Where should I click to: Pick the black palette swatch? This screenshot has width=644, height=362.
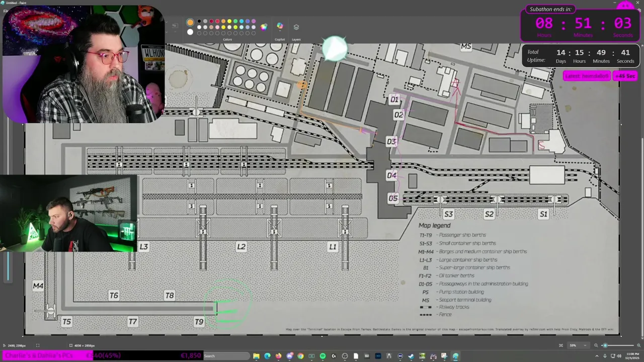199,21
